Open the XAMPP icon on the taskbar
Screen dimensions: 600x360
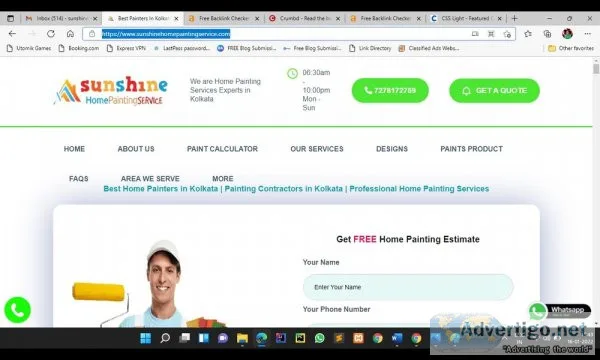click(x=358, y=338)
